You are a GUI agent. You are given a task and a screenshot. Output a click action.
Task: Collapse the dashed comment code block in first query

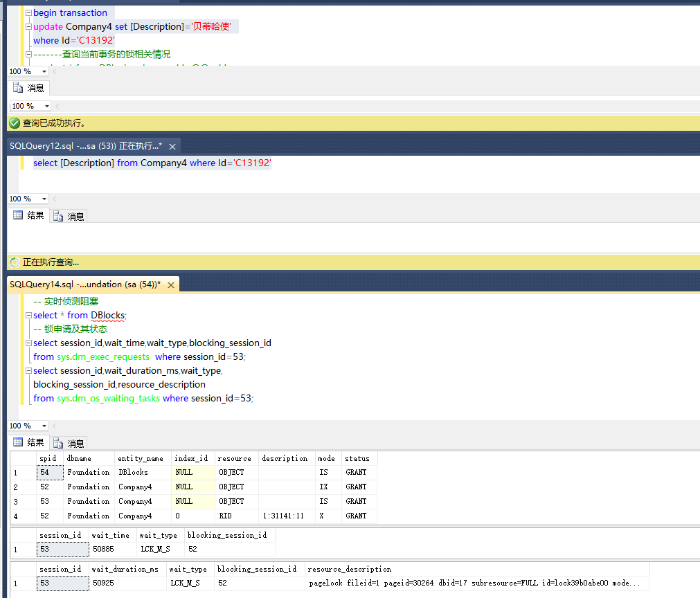tap(28, 55)
